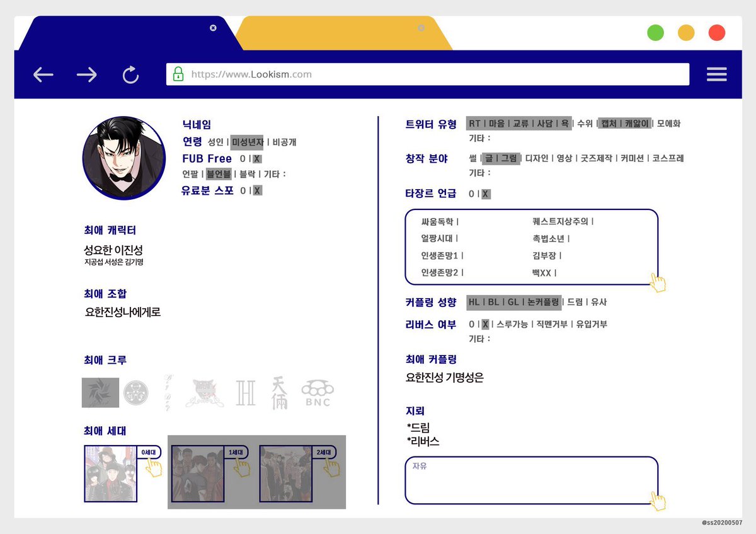The image size is (756, 534).
Task: Click the hand cursor on the webtoon list box
Action: click(658, 282)
